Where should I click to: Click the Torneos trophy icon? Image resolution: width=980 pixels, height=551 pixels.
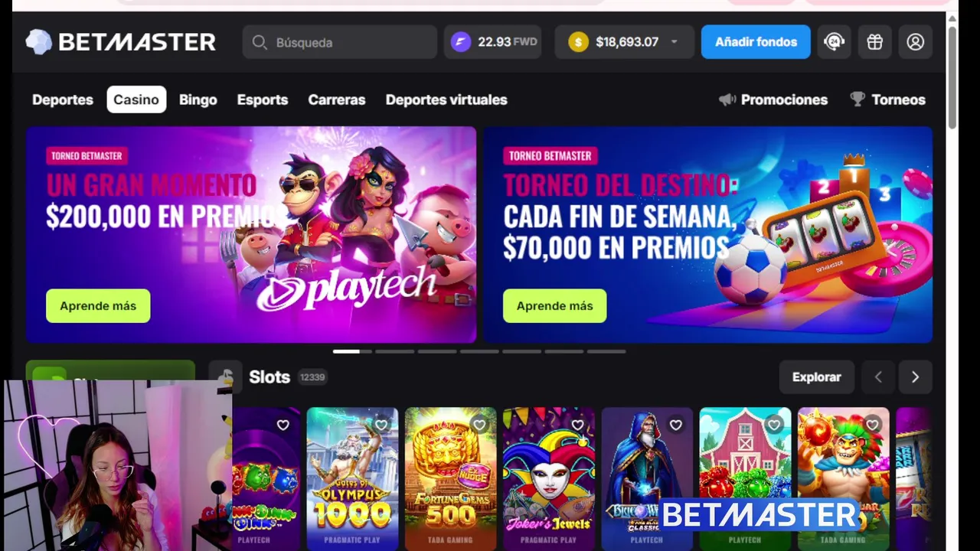857,99
